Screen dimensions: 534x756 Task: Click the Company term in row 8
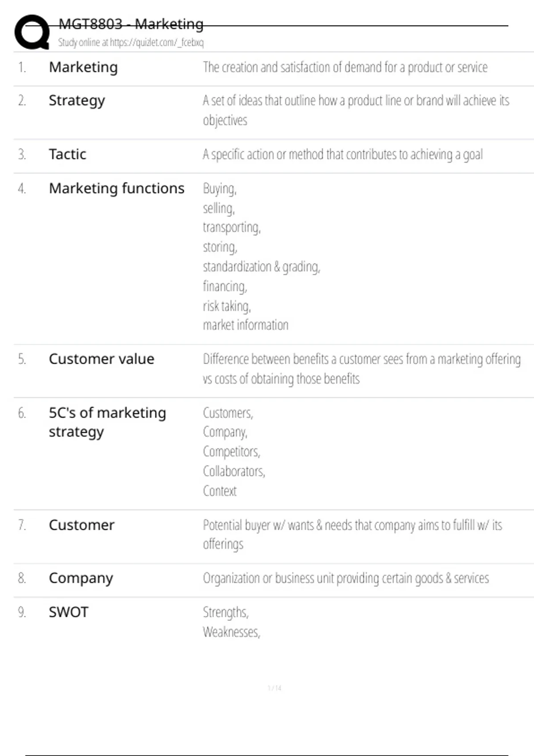point(81,578)
